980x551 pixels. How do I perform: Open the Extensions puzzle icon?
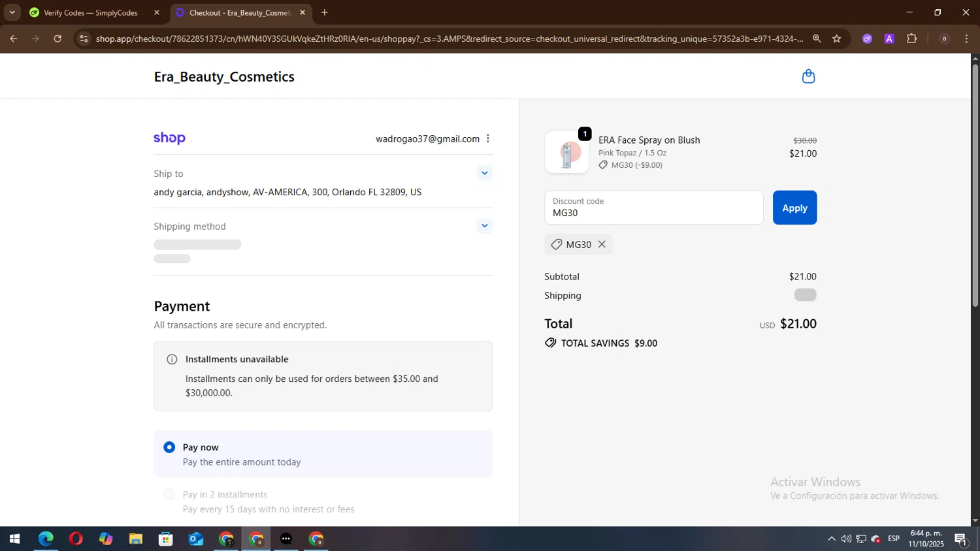[x=912, y=39]
